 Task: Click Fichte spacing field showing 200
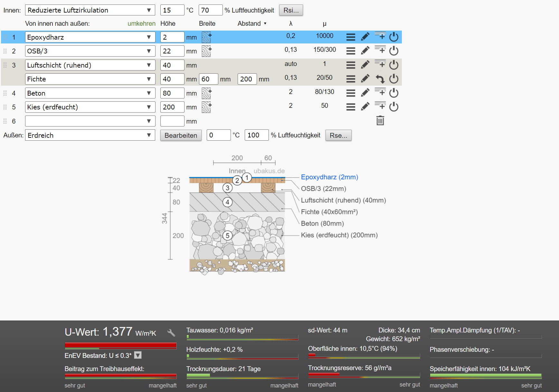(x=247, y=79)
